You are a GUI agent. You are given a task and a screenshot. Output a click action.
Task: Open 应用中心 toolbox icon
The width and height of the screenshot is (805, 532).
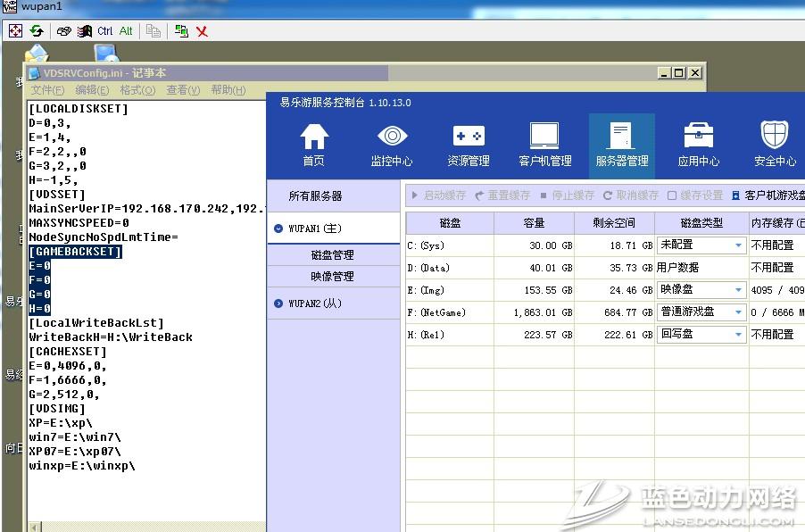pyautogui.click(x=698, y=145)
